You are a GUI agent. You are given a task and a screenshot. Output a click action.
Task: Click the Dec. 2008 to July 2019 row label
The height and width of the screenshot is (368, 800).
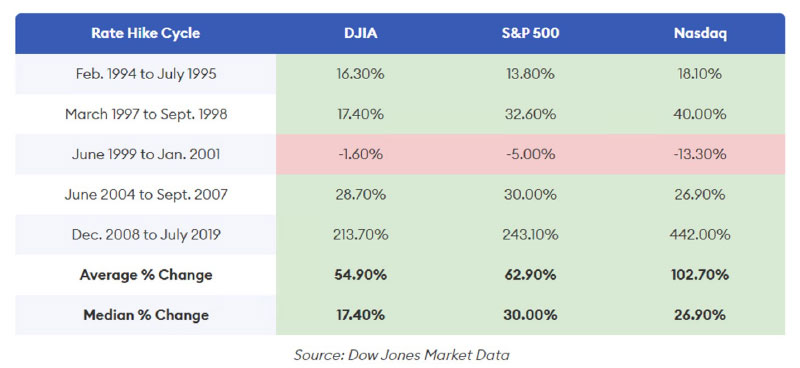146,235
